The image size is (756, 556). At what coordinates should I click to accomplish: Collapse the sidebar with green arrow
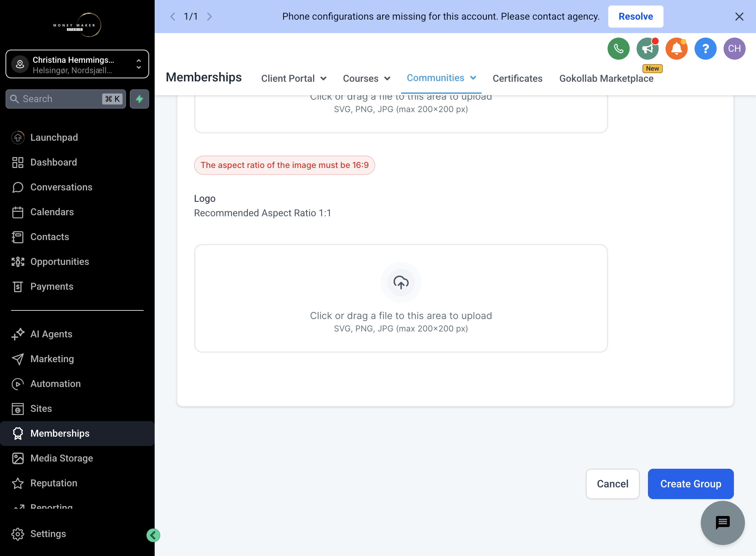pyautogui.click(x=153, y=535)
